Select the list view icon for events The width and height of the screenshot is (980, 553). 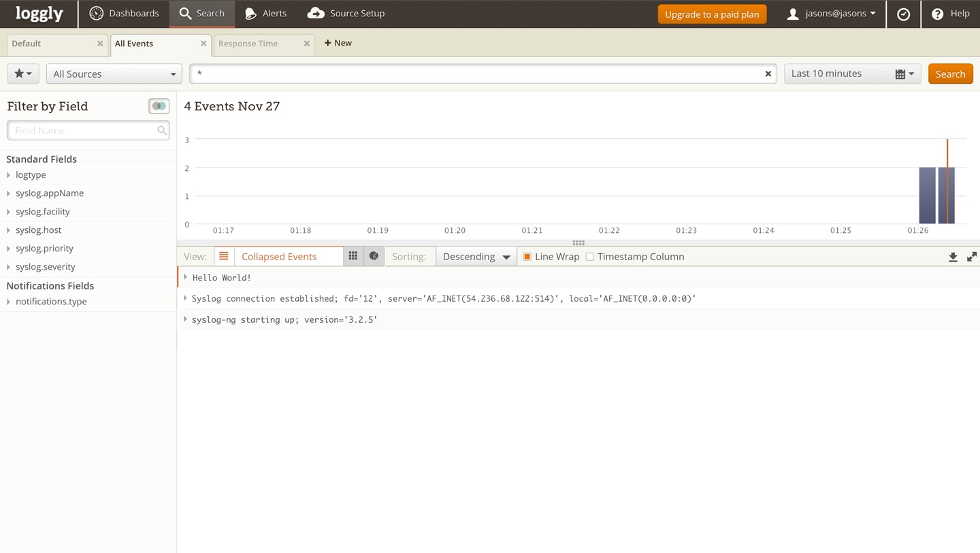pyautogui.click(x=223, y=256)
